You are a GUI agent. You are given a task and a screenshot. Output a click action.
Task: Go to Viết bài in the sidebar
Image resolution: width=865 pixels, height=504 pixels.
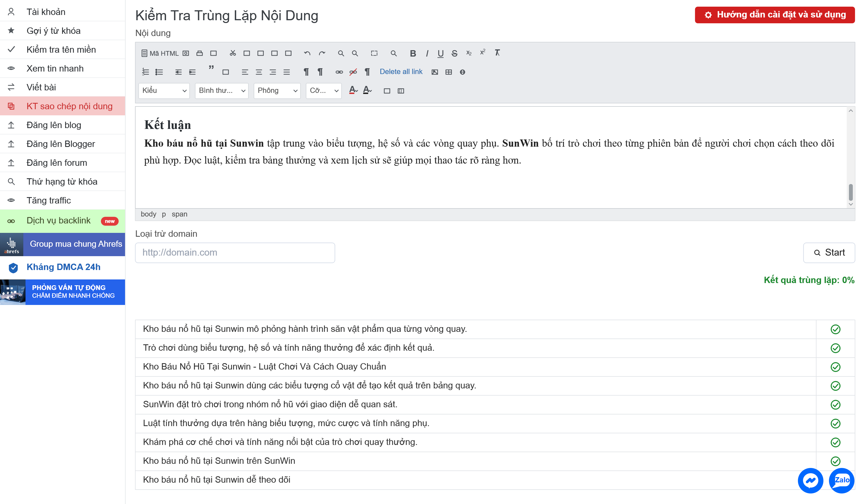(x=62, y=87)
